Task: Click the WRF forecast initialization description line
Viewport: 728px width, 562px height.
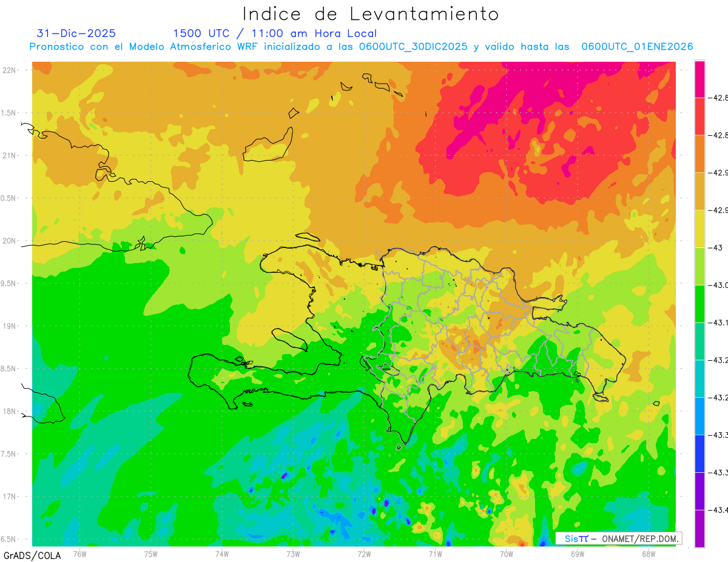Action: pyautogui.click(x=362, y=47)
